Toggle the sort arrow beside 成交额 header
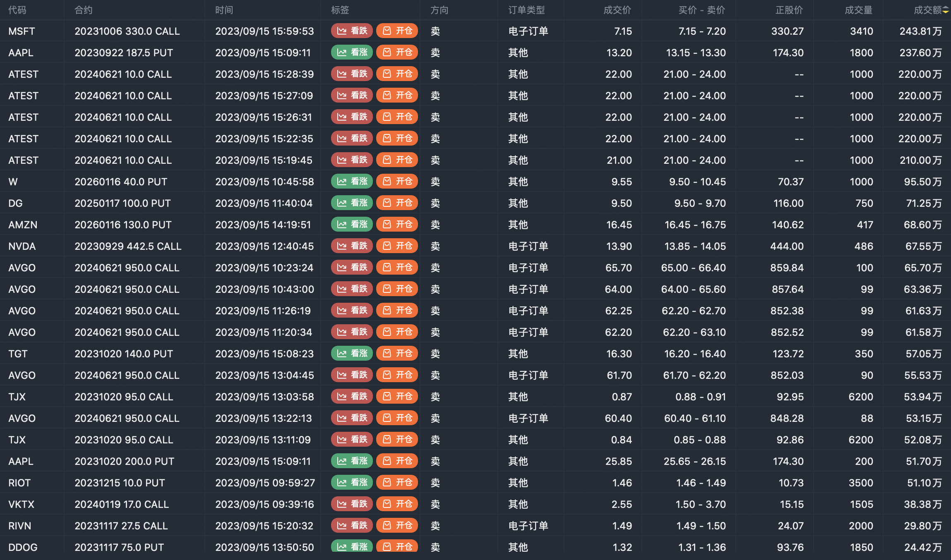This screenshot has height=560, width=951. [x=946, y=10]
